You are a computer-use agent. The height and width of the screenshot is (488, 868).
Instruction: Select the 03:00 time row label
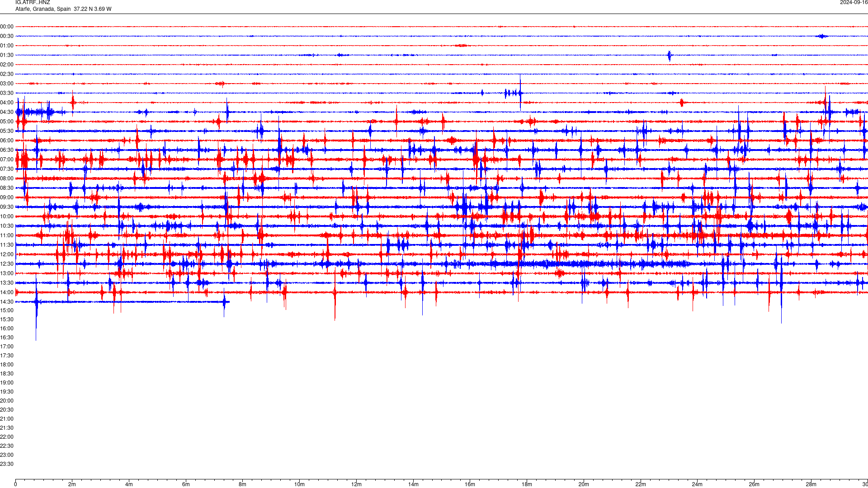tap(7, 84)
